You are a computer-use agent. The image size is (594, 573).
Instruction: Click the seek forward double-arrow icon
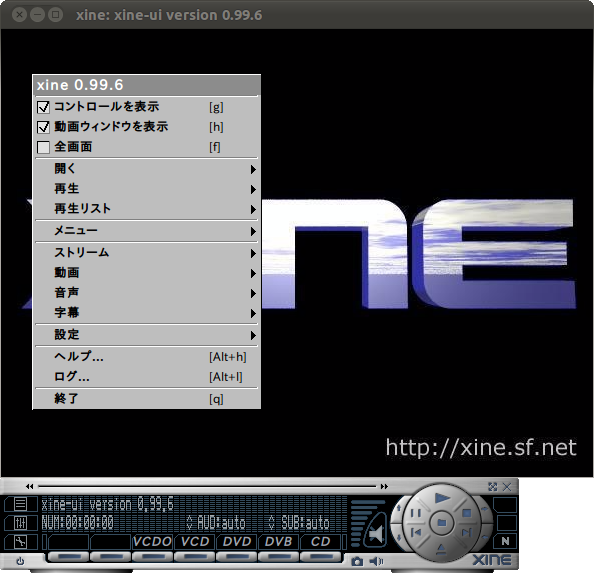click(384, 486)
